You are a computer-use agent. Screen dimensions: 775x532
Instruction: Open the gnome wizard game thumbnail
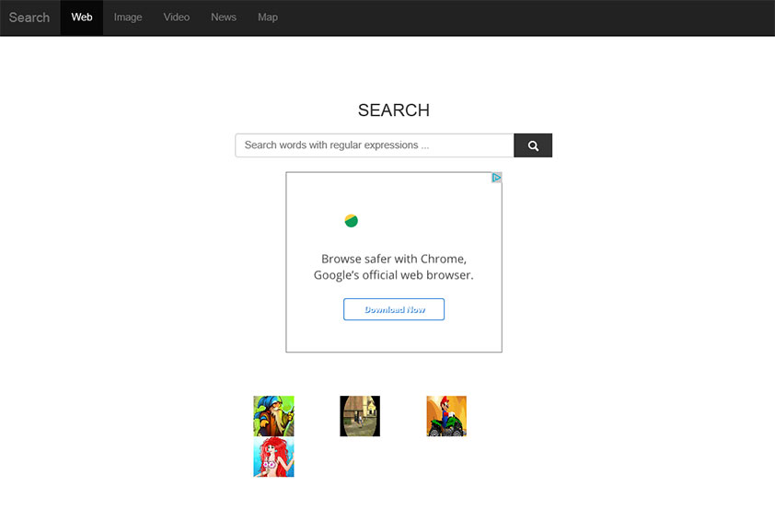[273, 416]
